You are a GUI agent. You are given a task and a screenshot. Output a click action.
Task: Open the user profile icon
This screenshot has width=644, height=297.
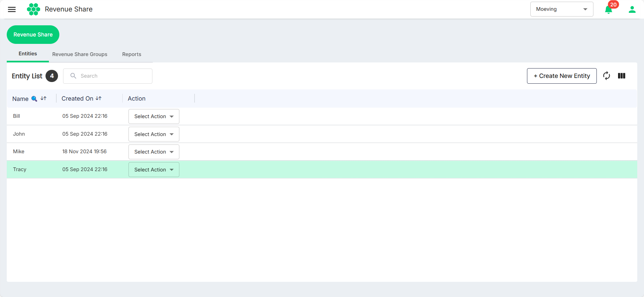(632, 9)
